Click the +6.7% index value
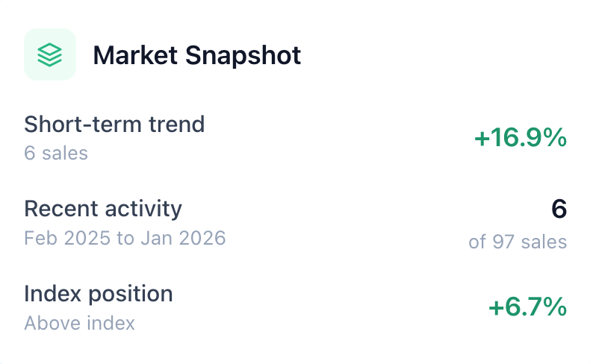590x364 pixels. [x=527, y=307]
